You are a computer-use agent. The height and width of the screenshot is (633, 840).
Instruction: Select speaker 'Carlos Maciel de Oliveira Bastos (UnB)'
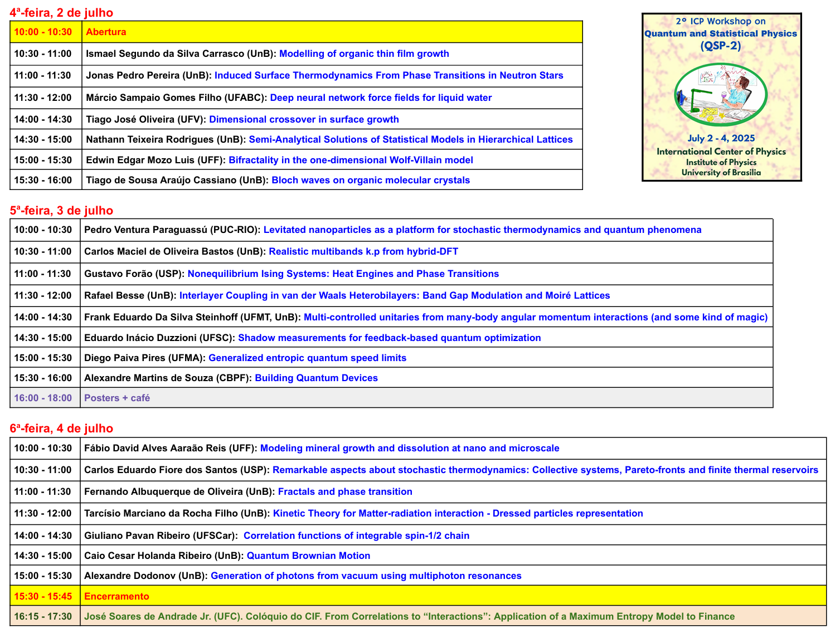(x=175, y=251)
